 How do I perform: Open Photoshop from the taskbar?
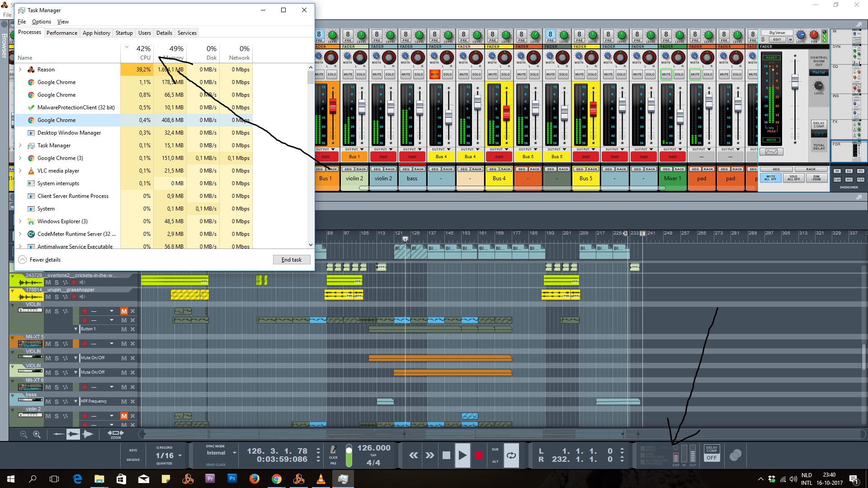click(x=232, y=479)
